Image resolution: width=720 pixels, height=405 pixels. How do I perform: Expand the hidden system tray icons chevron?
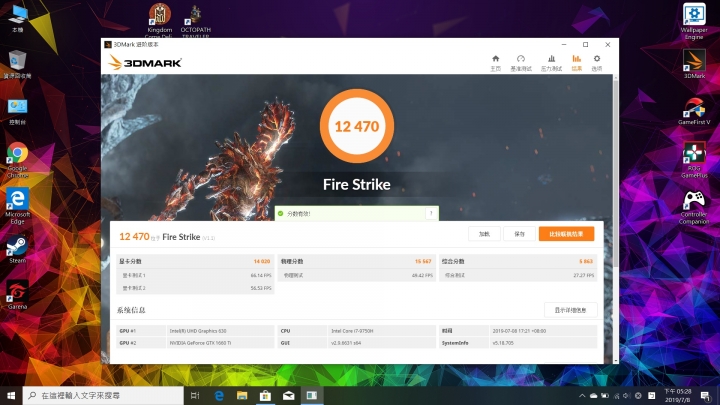[582, 395]
